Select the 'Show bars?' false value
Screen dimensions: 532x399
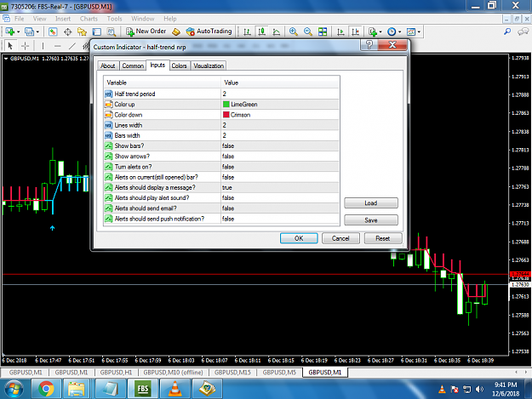(x=280, y=145)
